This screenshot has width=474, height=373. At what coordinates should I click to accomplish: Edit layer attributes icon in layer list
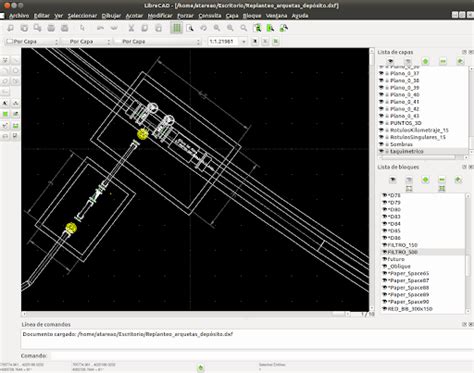(460, 61)
